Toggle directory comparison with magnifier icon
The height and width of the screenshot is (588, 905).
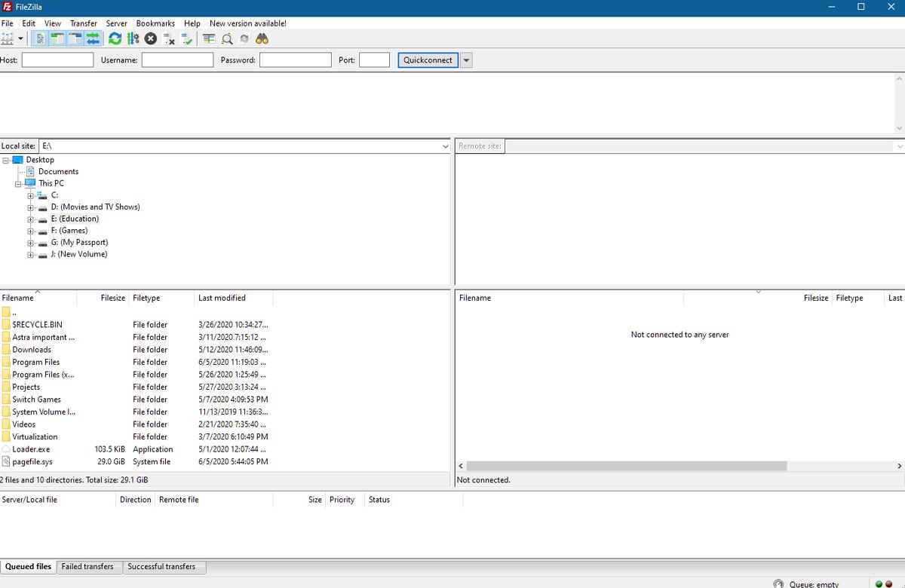tap(226, 38)
